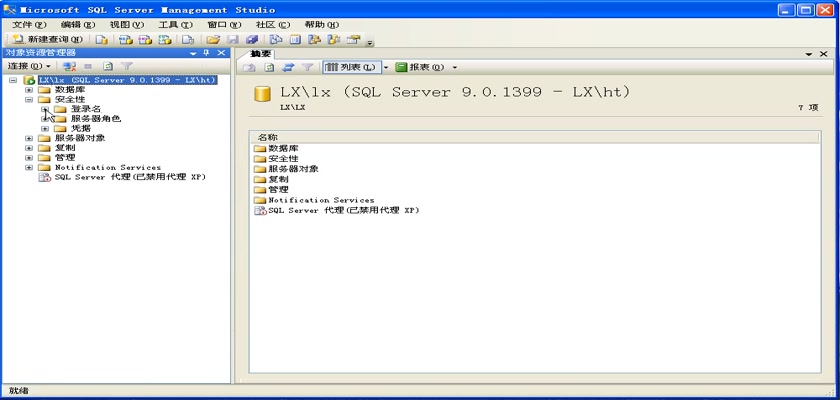Open the 编辑 (Edit) menu
Viewport: 840px width, 400px height.
tap(78, 25)
